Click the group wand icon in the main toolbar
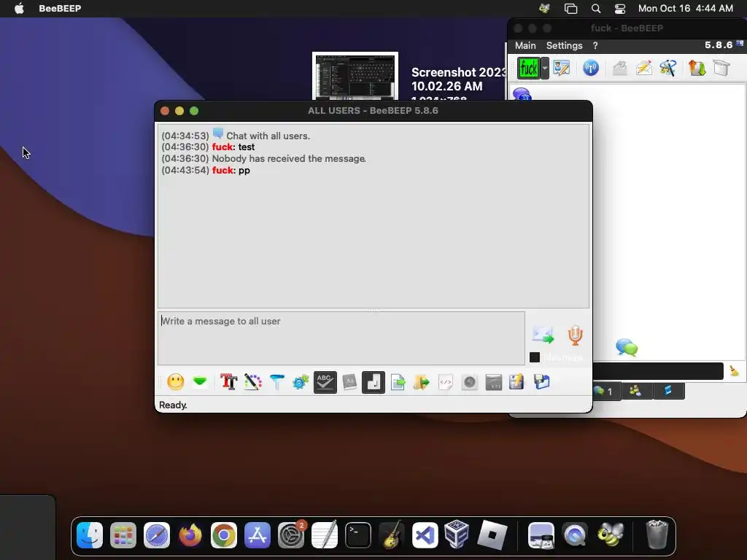The width and height of the screenshot is (747, 560). (x=668, y=68)
